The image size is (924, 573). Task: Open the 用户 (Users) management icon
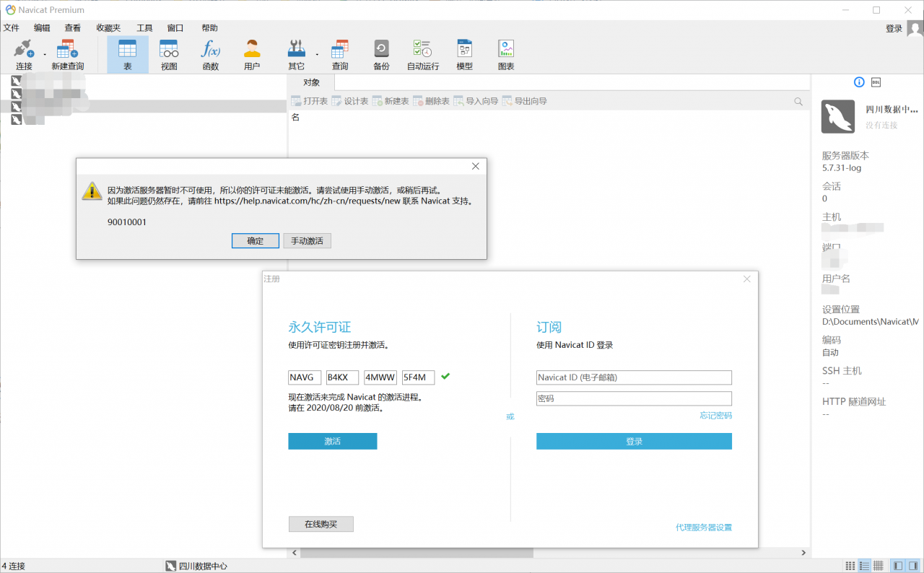click(x=252, y=53)
